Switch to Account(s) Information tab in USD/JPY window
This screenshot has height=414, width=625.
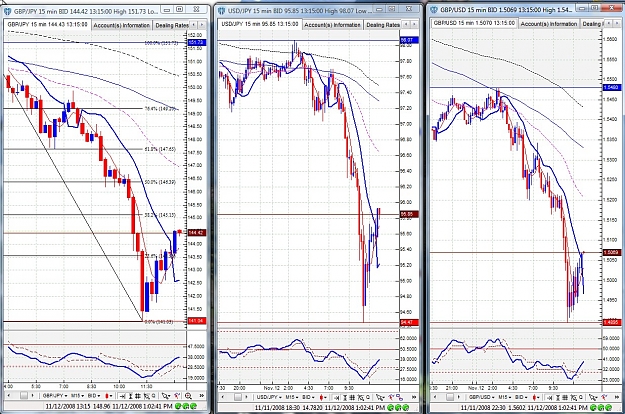pos(332,25)
